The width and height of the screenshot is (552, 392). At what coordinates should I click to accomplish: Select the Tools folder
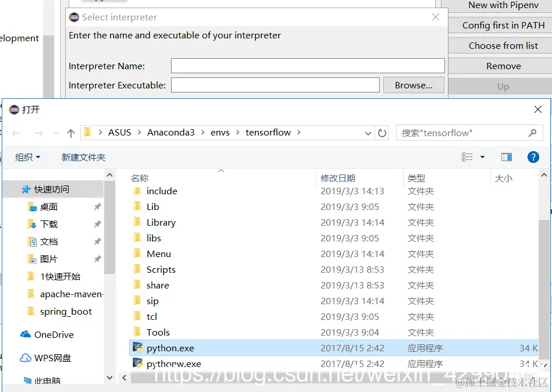tap(158, 333)
